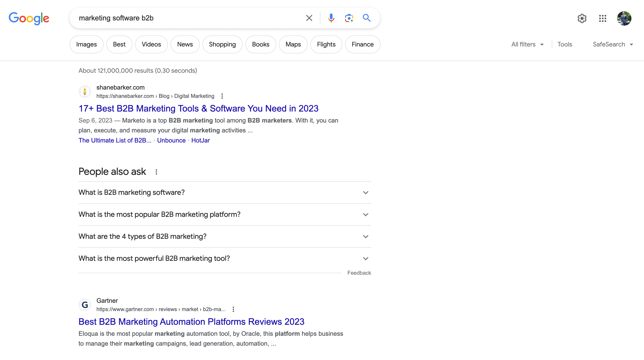This screenshot has height=360, width=644.
Task: Click Gartner site favicon
Action: pos(85,305)
